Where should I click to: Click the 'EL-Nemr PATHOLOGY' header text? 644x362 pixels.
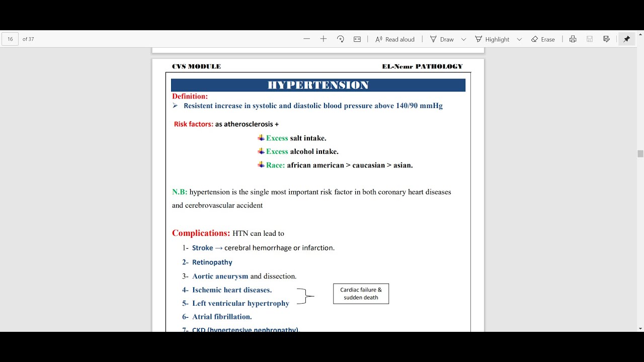[x=422, y=66]
